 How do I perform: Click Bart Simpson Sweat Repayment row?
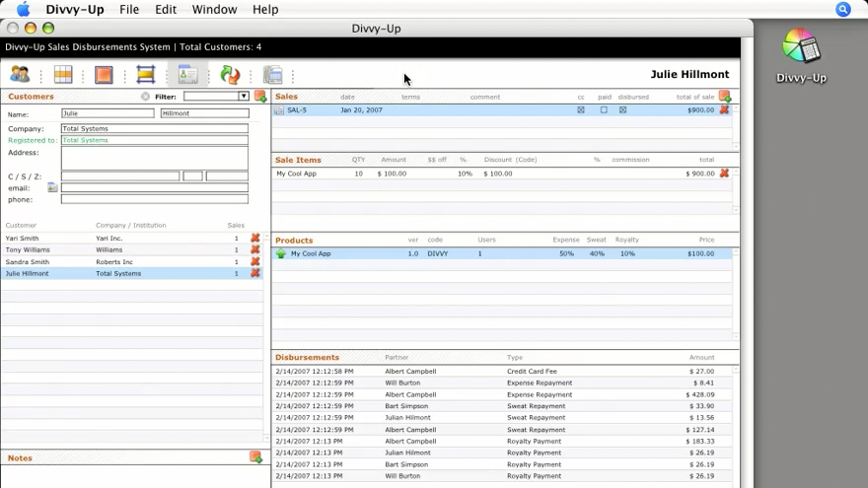pos(502,406)
